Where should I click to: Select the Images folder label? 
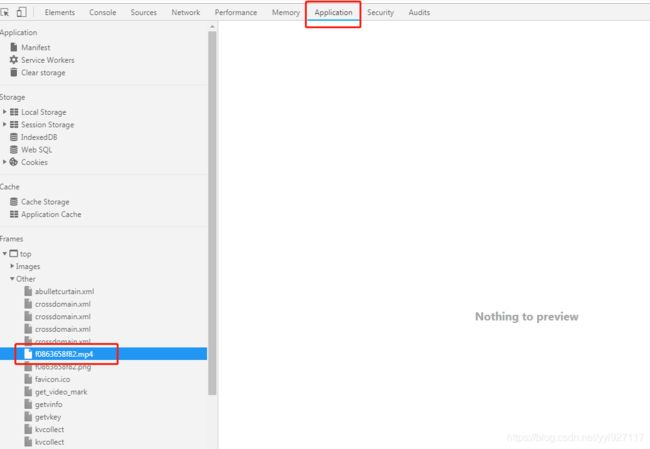coord(28,266)
